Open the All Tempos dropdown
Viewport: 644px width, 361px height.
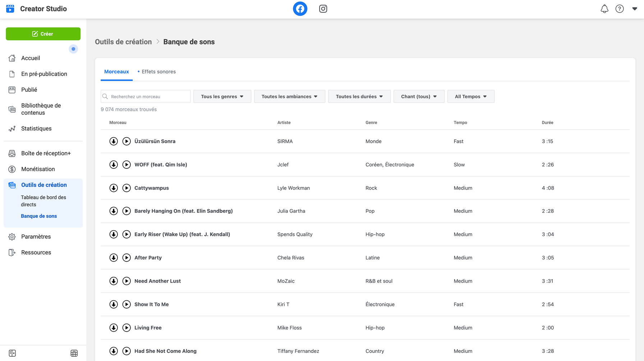click(471, 96)
